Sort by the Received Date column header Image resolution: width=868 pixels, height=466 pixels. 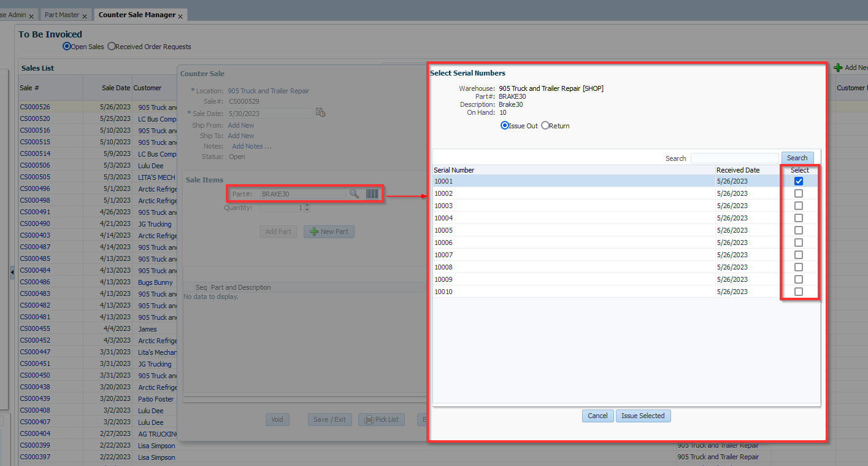(748, 170)
